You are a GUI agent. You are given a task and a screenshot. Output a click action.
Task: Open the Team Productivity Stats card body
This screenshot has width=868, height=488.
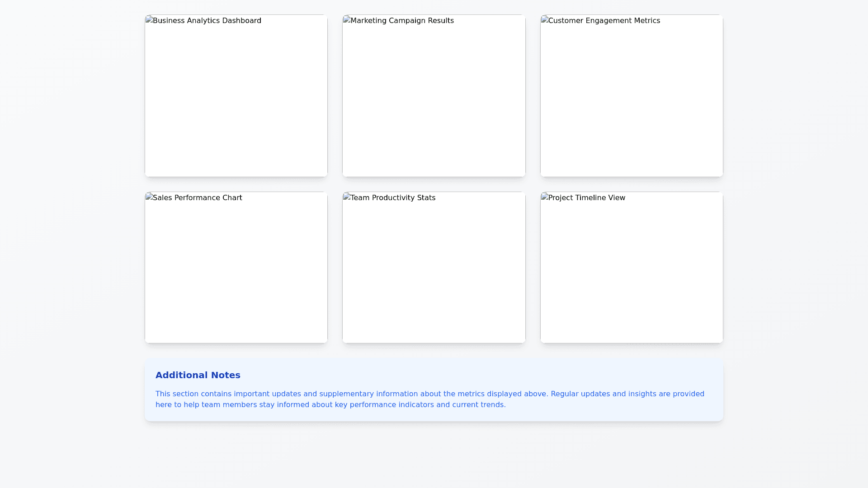point(434,271)
